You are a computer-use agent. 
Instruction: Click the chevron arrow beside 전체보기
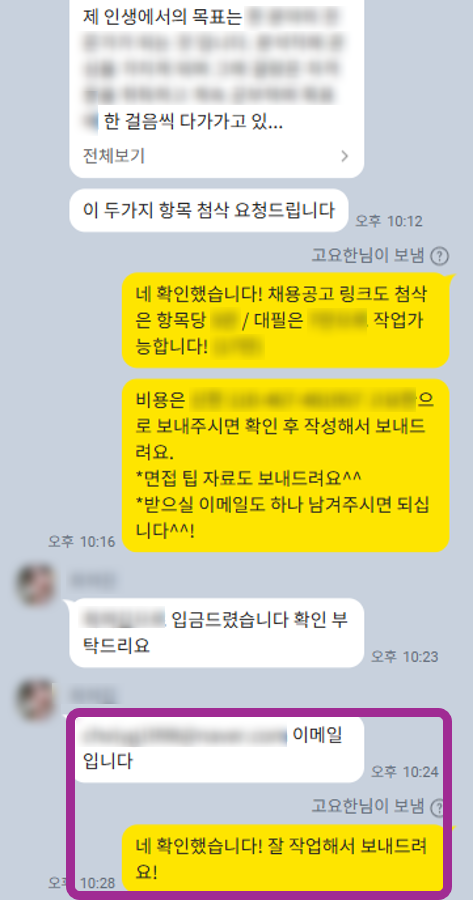pos(344,156)
